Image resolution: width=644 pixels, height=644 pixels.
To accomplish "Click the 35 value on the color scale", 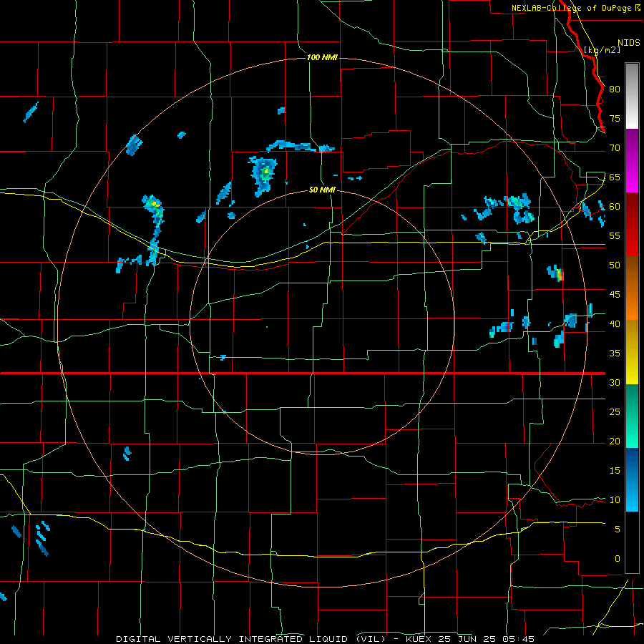I will click(x=615, y=353).
